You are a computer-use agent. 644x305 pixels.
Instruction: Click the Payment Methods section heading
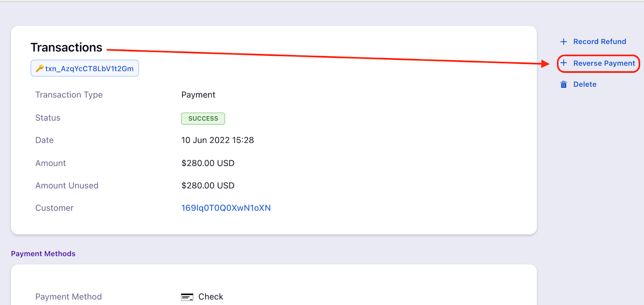43,254
